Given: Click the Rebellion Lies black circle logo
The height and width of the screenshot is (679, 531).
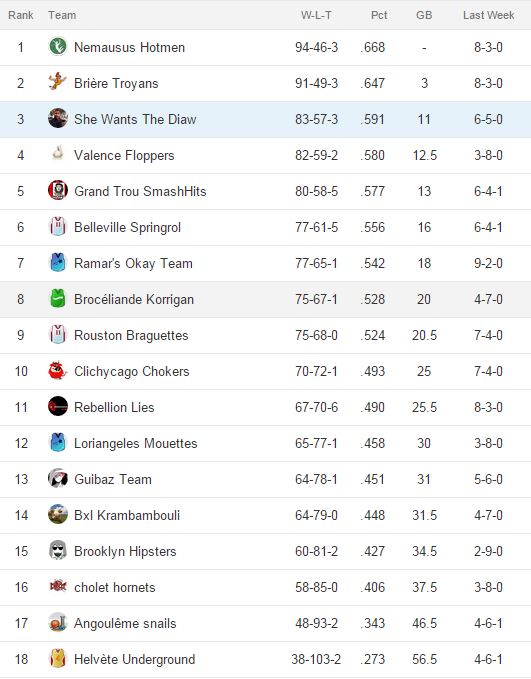Looking at the screenshot, I should click(x=58, y=406).
